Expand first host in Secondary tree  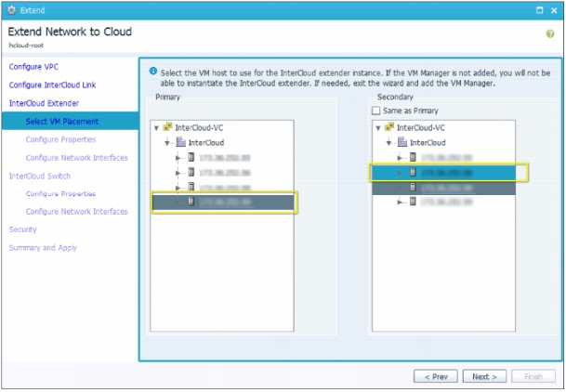[x=400, y=158]
